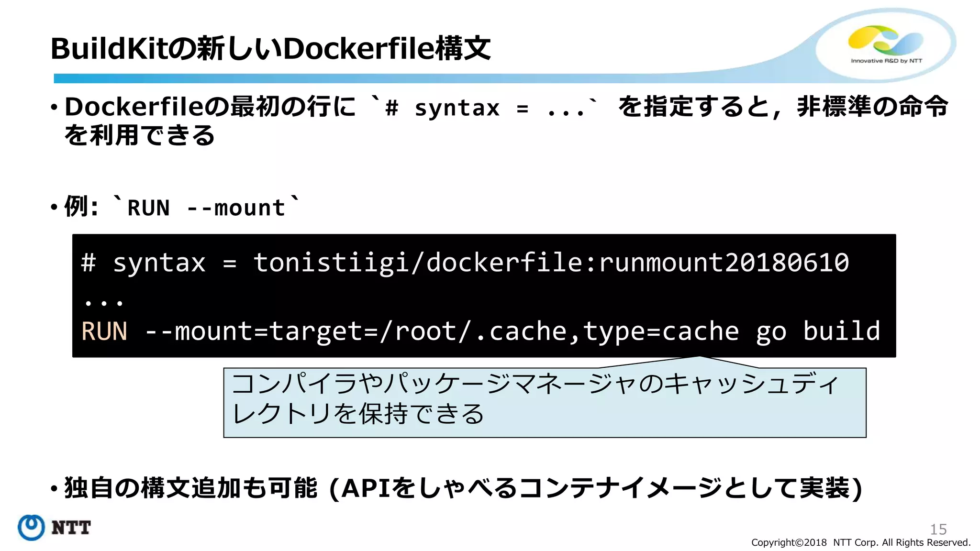This screenshot has height=551, width=980.
Task: Click the syntax tonistiigi/dockerfile:runmount20180610 line
Action: tap(465, 263)
